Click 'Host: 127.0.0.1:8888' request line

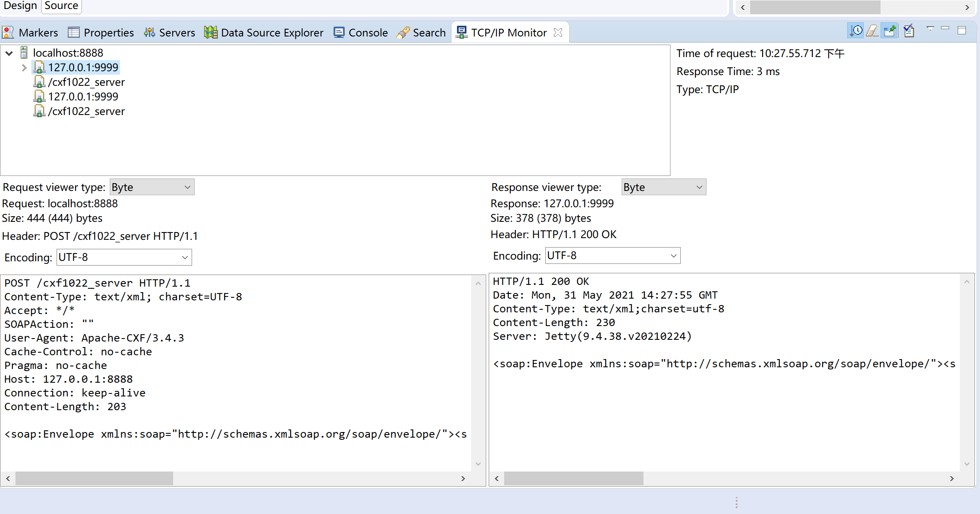[x=69, y=379]
